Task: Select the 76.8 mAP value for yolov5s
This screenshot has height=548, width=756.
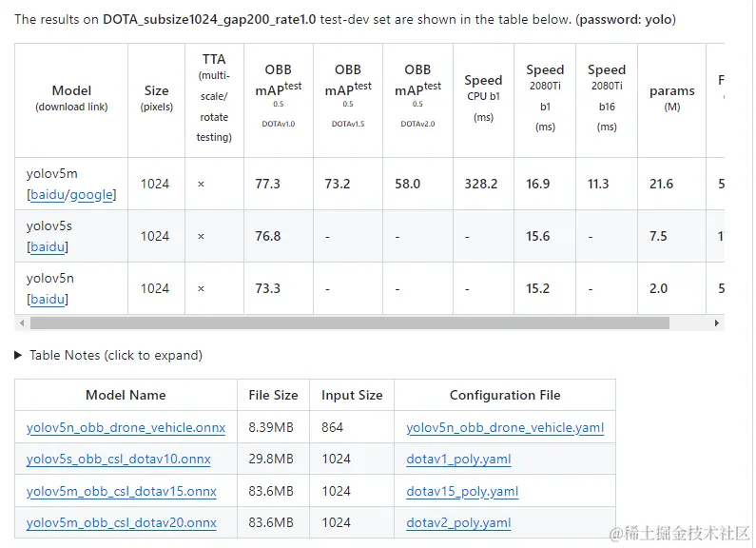Action: click(267, 236)
